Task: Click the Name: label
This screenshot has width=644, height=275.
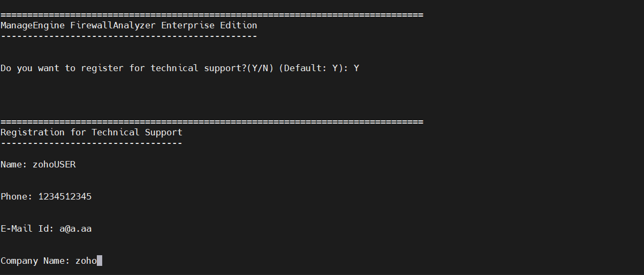Action: [14, 164]
